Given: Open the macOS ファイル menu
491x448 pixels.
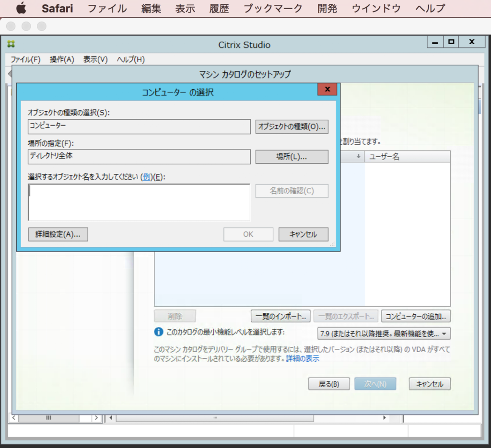Looking at the screenshot, I should tap(107, 8).
